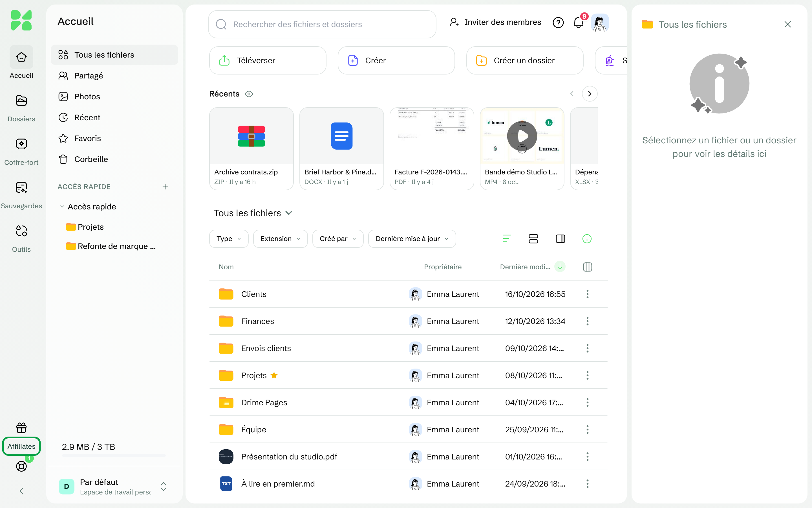Open the sort order icon

507,239
